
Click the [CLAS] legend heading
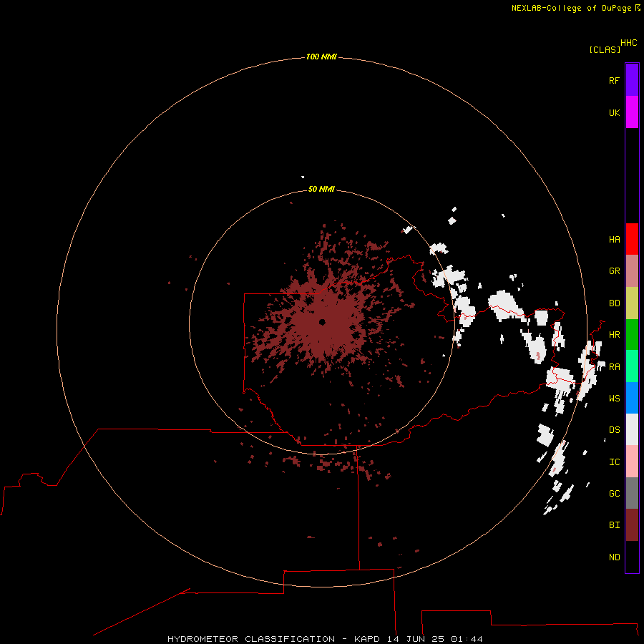(605, 50)
